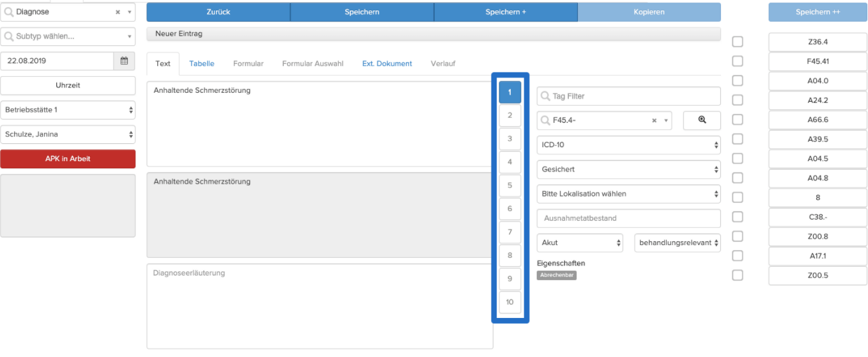Tick the checkbox next to Z00.5

click(738, 275)
